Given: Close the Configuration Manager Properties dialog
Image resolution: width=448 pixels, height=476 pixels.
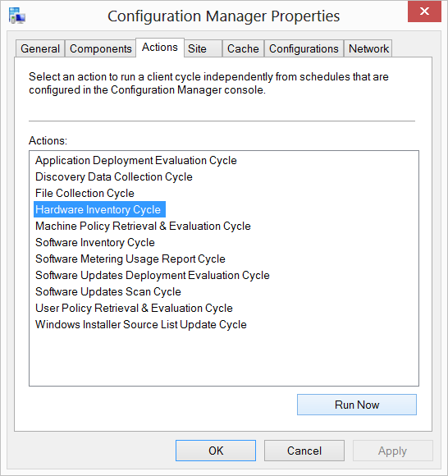Looking at the screenshot, I should click(424, 11).
